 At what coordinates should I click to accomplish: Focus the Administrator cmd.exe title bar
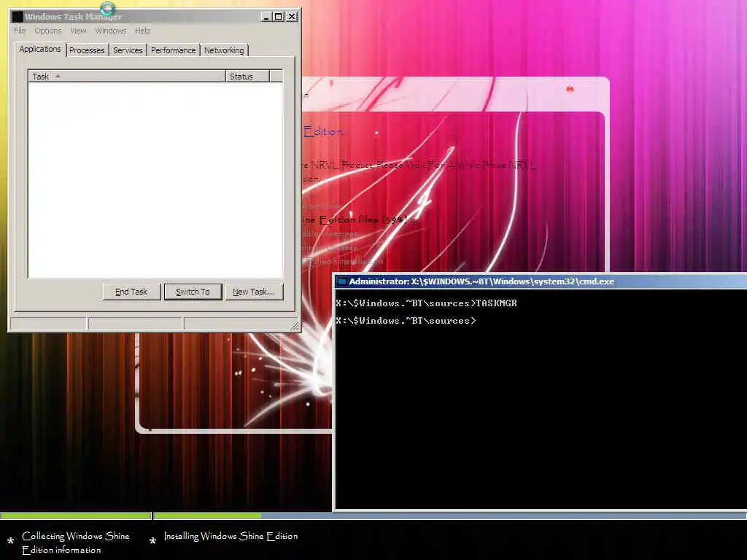click(542, 282)
